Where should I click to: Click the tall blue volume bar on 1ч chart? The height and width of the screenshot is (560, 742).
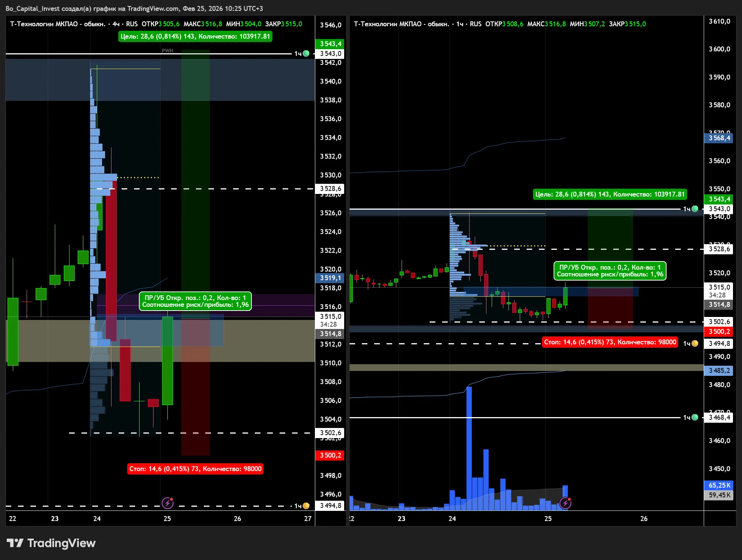469,448
